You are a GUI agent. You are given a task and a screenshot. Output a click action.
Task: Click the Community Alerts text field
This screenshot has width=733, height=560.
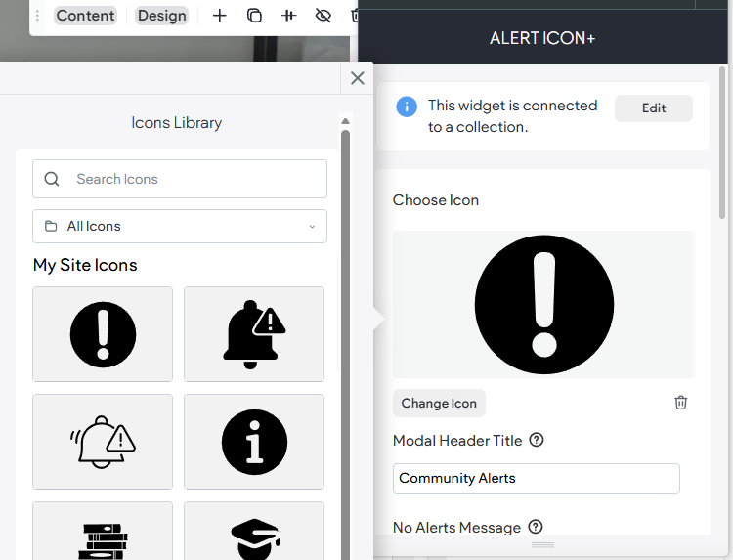click(x=536, y=478)
